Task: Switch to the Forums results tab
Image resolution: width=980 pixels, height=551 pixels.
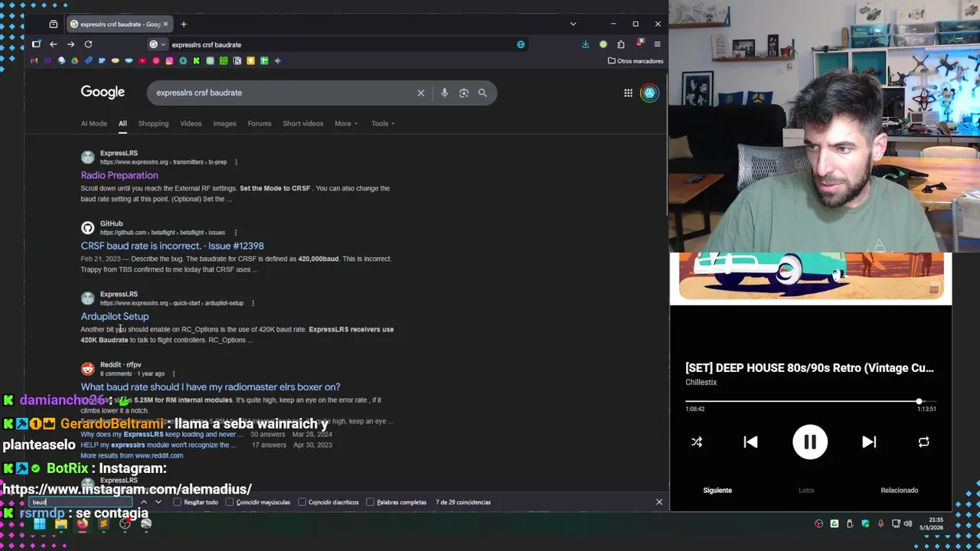Action: (260, 123)
